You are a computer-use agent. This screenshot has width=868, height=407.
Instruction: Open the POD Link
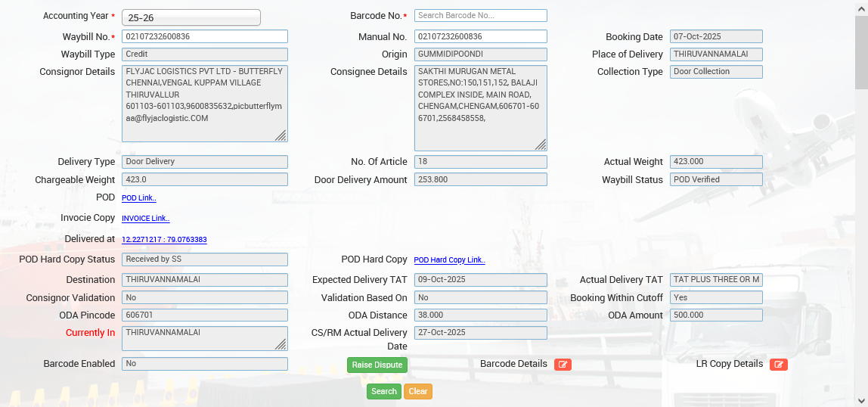(x=139, y=198)
